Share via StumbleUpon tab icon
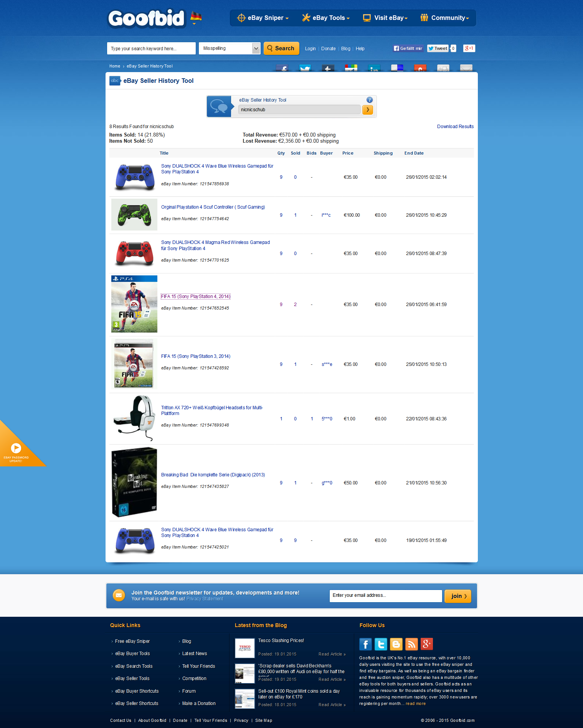The width and height of the screenshot is (583, 728). 420,68
